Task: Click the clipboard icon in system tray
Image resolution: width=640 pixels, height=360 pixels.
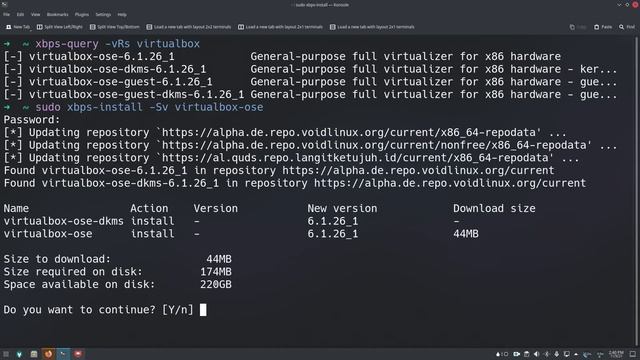Action: 527,354
